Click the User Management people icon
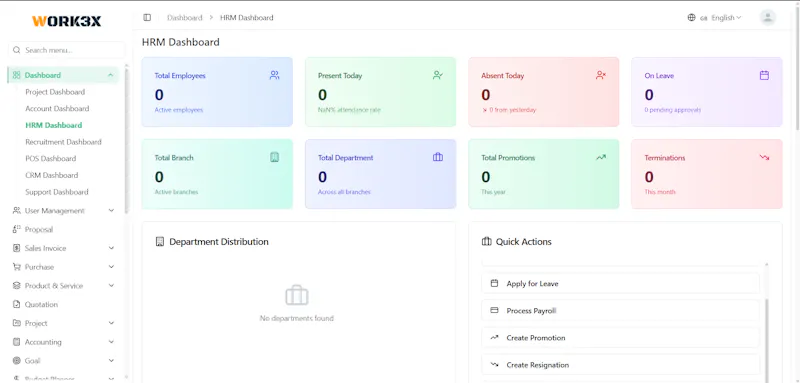This screenshot has width=800, height=383. (x=17, y=211)
